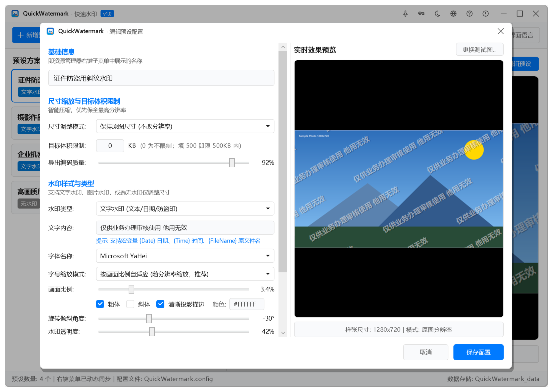Toggle dark mode moon icon
Screen dimensions: 553x392
point(437,14)
